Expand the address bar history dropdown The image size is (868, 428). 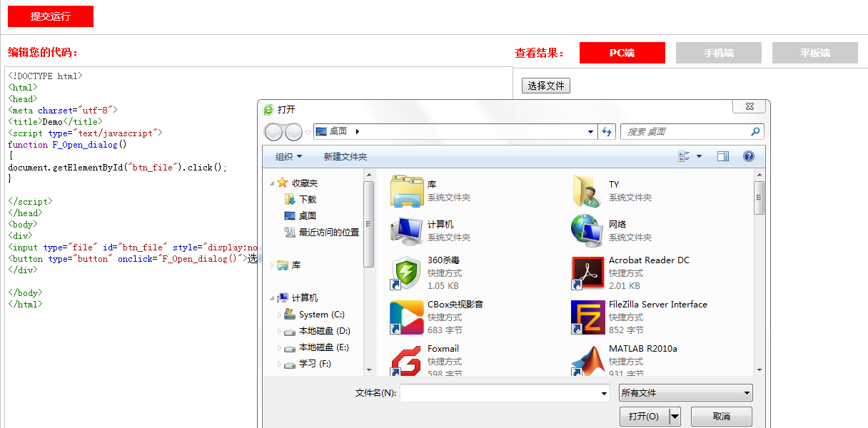point(590,131)
